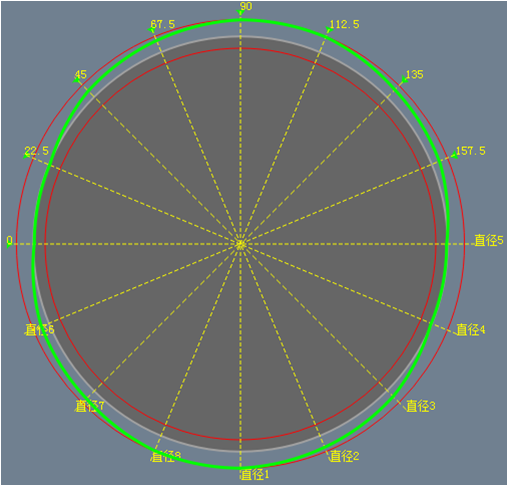Select the 直径8 diameter label
508x486 pixels.
(x=166, y=456)
